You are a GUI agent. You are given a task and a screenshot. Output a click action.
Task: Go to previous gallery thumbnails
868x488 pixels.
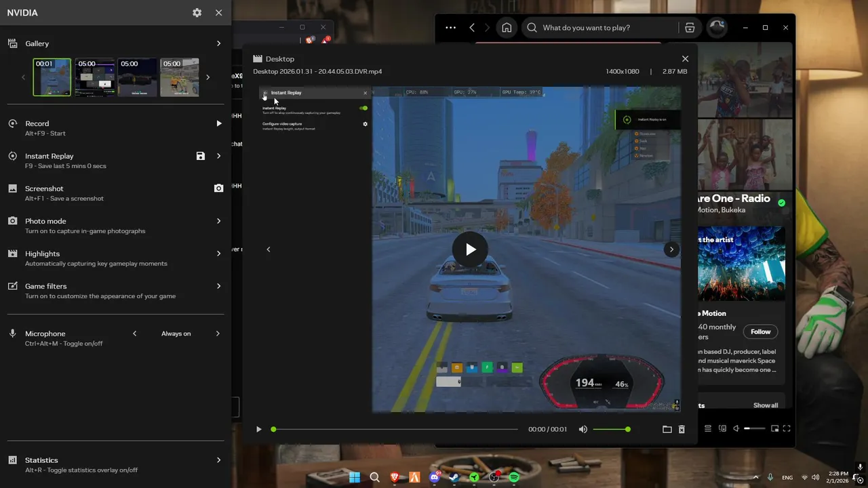[x=23, y=77]
